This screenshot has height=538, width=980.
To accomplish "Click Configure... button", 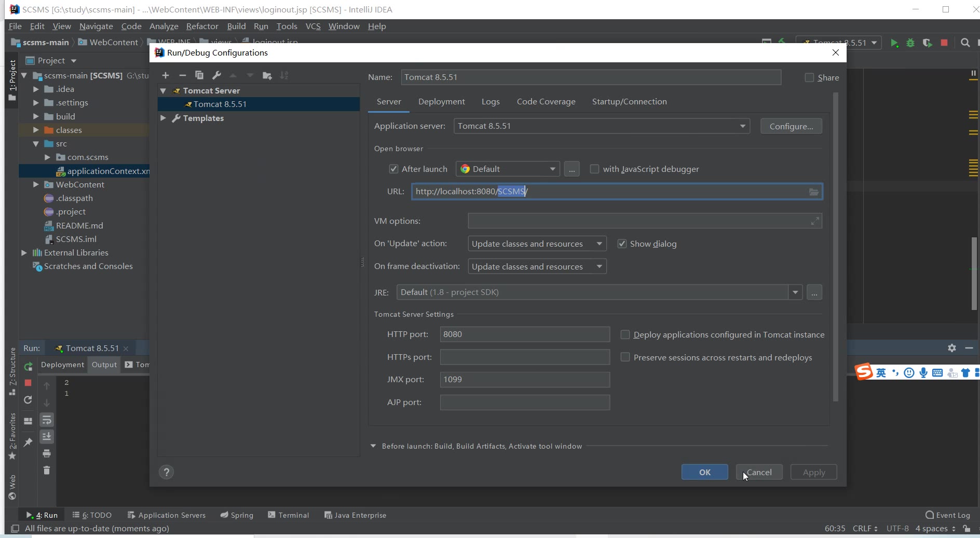I will [791, 126].
